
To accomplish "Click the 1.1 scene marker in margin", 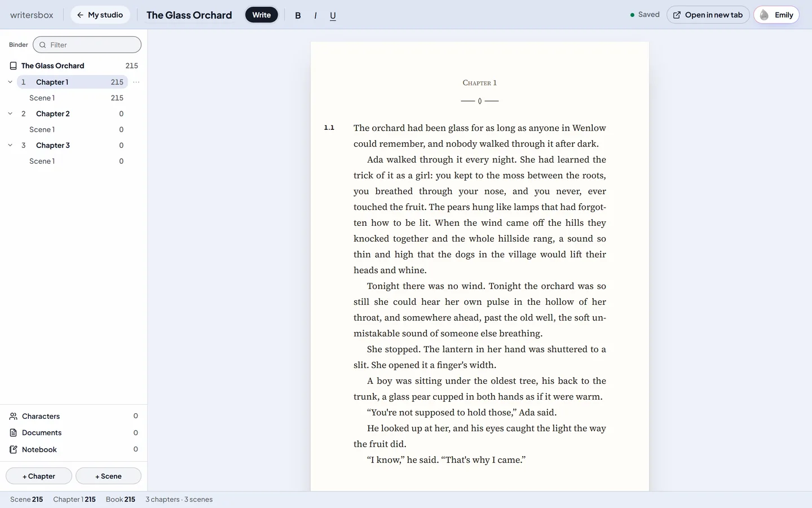I will [329, 128].
